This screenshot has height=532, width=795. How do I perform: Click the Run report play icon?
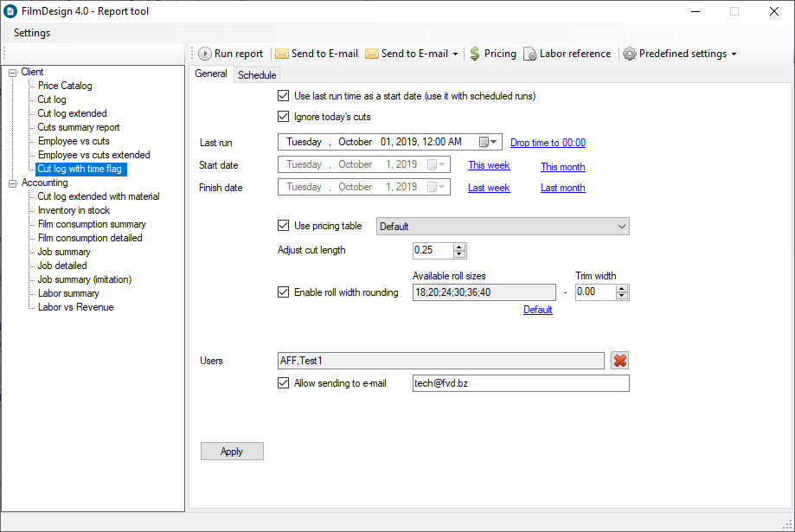coord(205,54)
